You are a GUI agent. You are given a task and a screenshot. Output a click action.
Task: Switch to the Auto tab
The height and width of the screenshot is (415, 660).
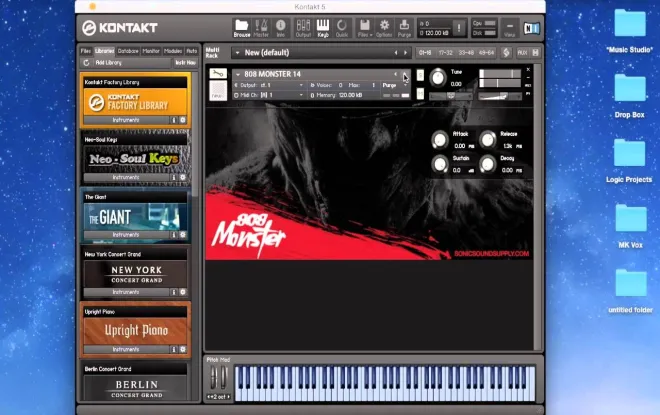pos(192,51)
